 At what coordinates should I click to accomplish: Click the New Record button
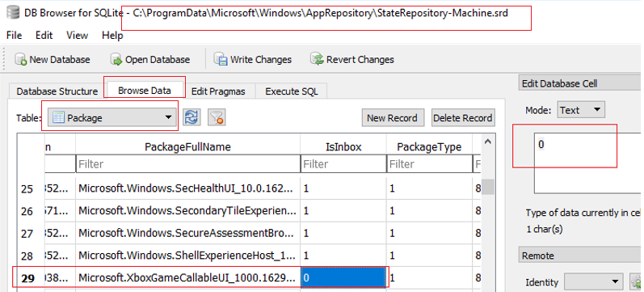coord(392,118)
